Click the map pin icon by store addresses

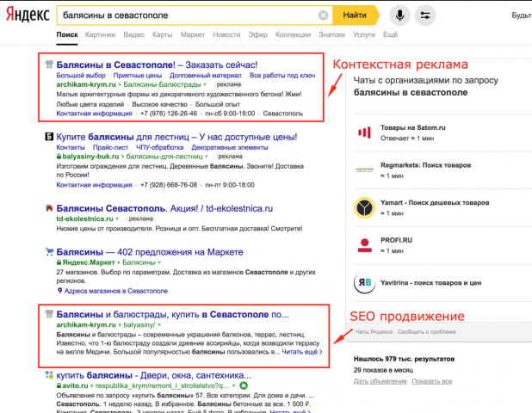pyautogui.click(x=59, y=291)
